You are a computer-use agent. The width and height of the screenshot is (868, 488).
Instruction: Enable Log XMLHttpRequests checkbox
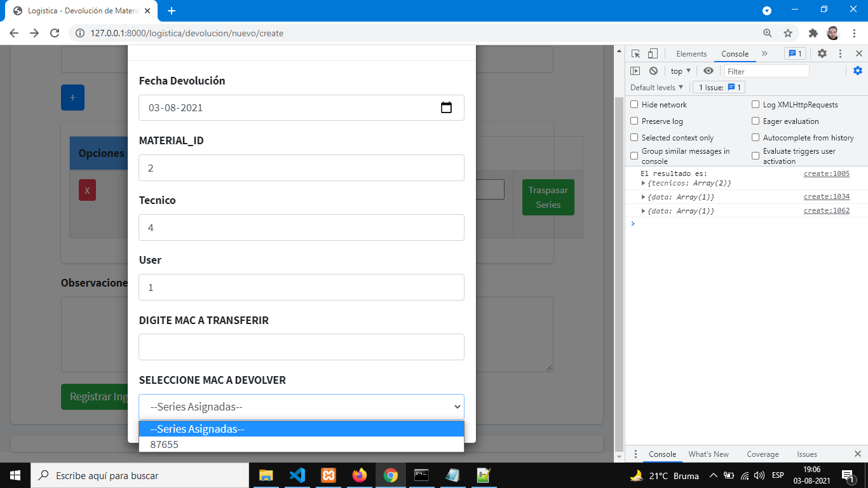coord(756,104)
